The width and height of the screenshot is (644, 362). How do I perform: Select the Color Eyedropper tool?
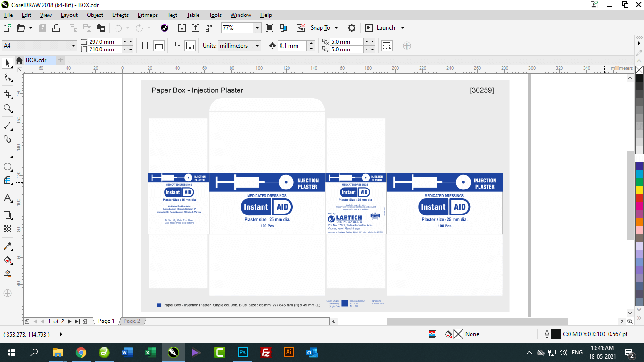pyautogui.click(x=8, y=246)
